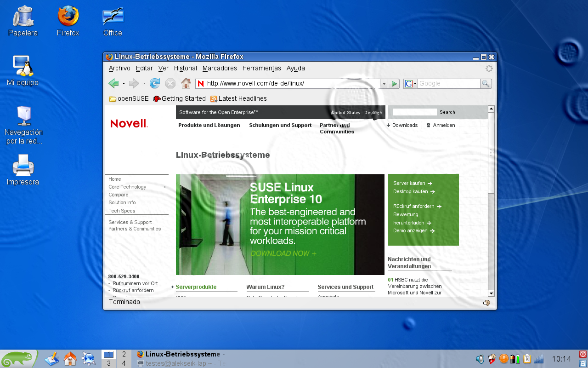This screenshot has height=368, width=588.
Task: Open the Office desktop shortcut
Action: point(113,21)
